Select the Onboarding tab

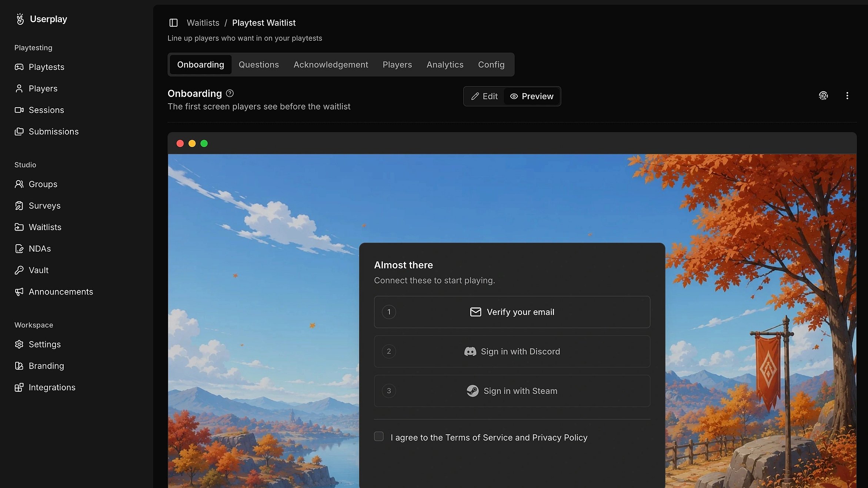(201, 64)
